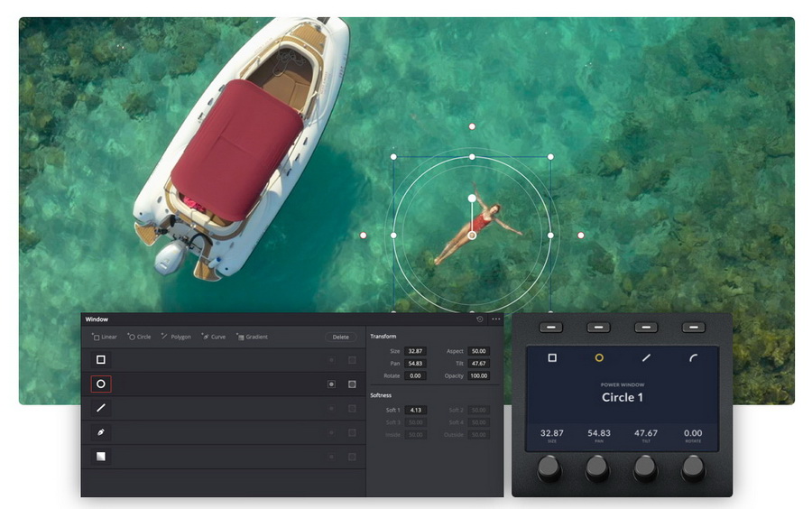Click the red-edged softness handle left of circle
812x509 pixels.
[363, 235]
